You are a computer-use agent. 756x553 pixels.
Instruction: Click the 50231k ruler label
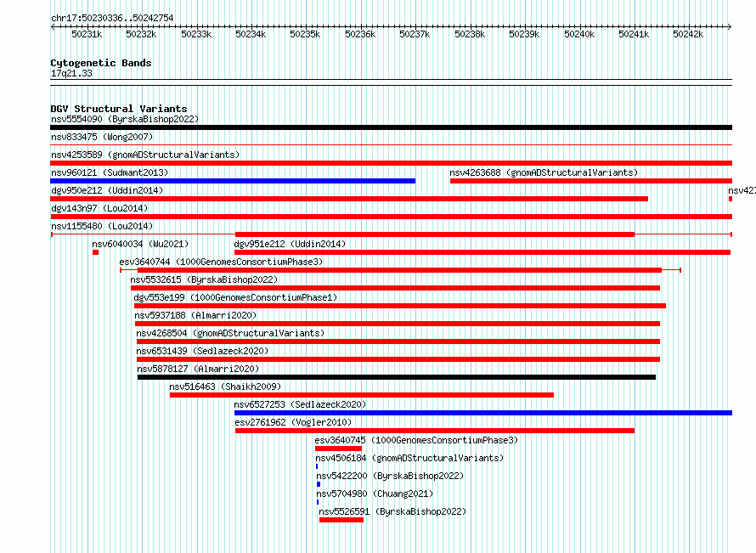[x=87, y=34]
